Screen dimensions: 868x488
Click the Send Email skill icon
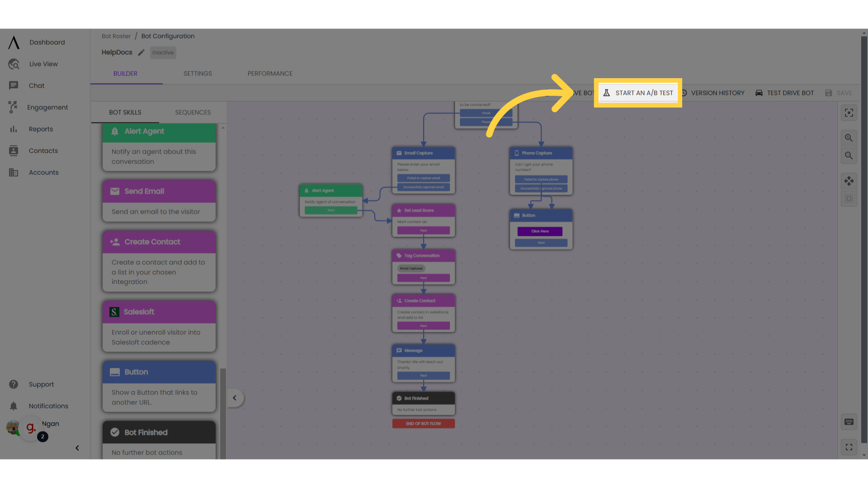(x=114, y=191)
